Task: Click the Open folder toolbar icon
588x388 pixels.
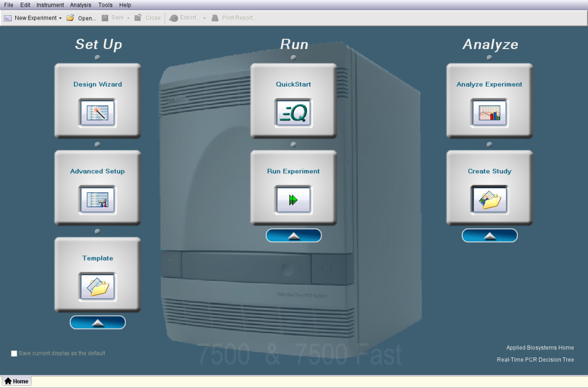Action: click(x=71, y=18)
